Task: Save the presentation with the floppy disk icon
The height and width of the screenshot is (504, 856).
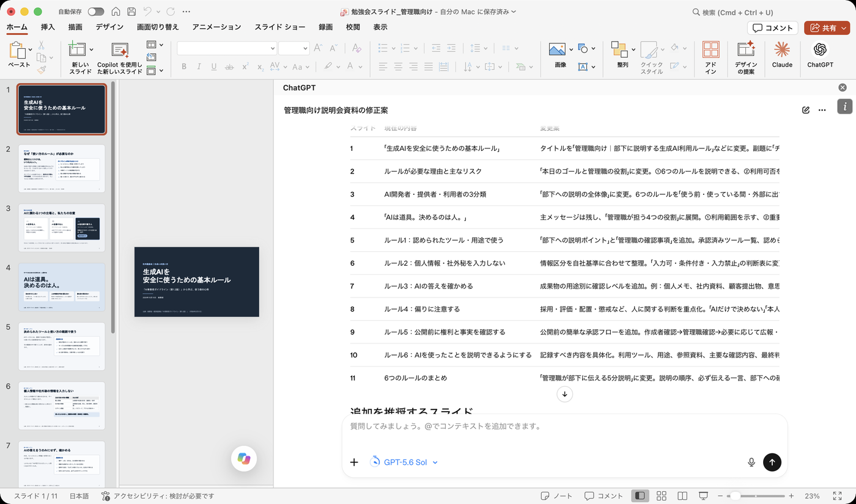Action: tap(131, 12)
